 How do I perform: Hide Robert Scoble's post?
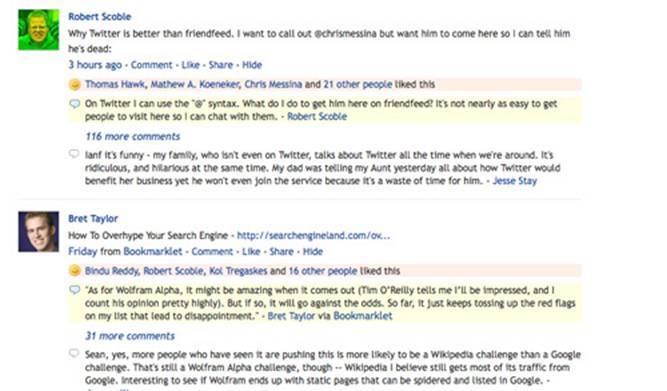click(252, 65)
